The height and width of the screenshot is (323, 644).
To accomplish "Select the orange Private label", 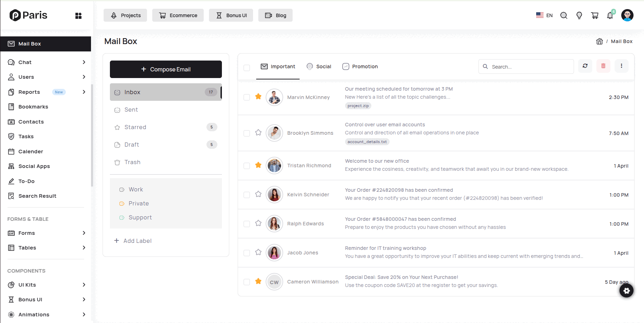I will [138, 203].
